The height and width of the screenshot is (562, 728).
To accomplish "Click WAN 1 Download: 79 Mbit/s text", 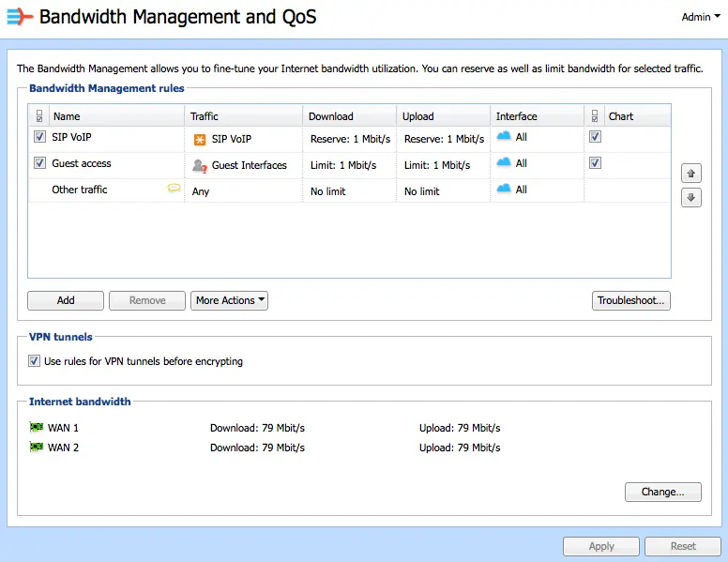I will point(257,428).
